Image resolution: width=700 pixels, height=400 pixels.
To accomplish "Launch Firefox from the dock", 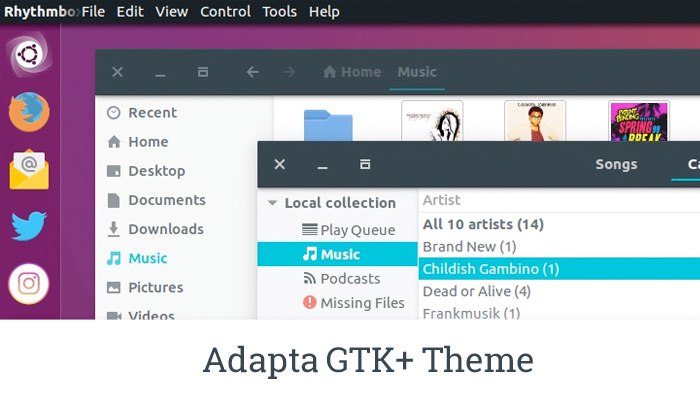I will (29, 112).
